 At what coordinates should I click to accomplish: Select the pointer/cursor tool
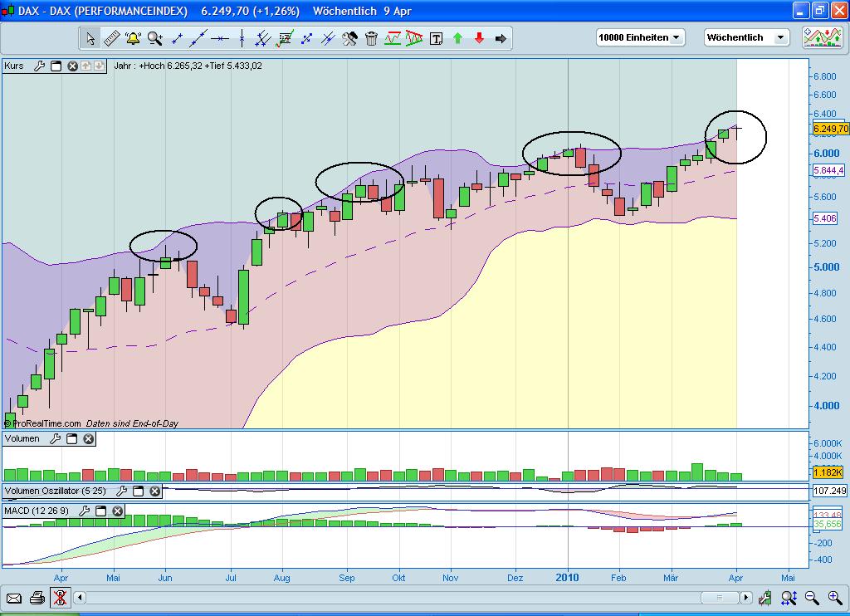click(90, 37)
